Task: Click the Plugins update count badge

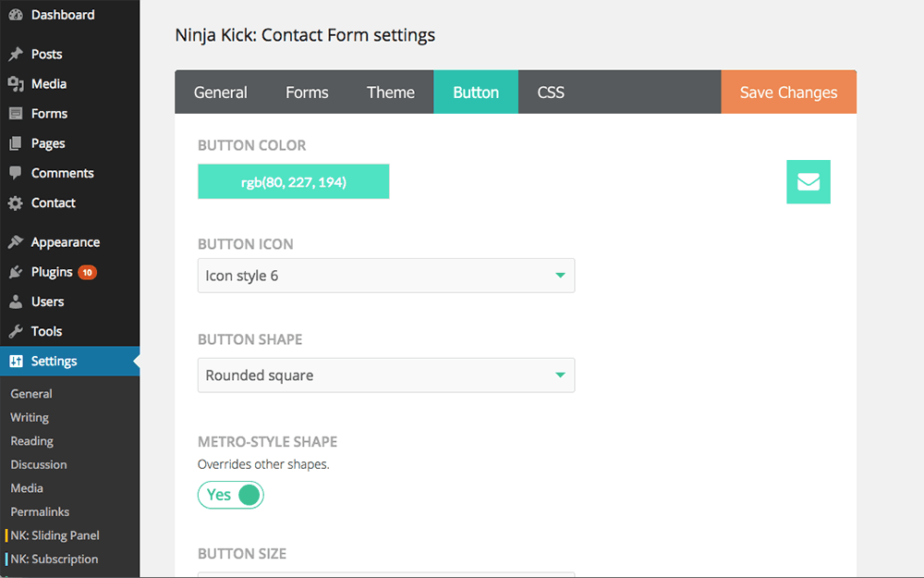Action: click(x=87, y=272)
